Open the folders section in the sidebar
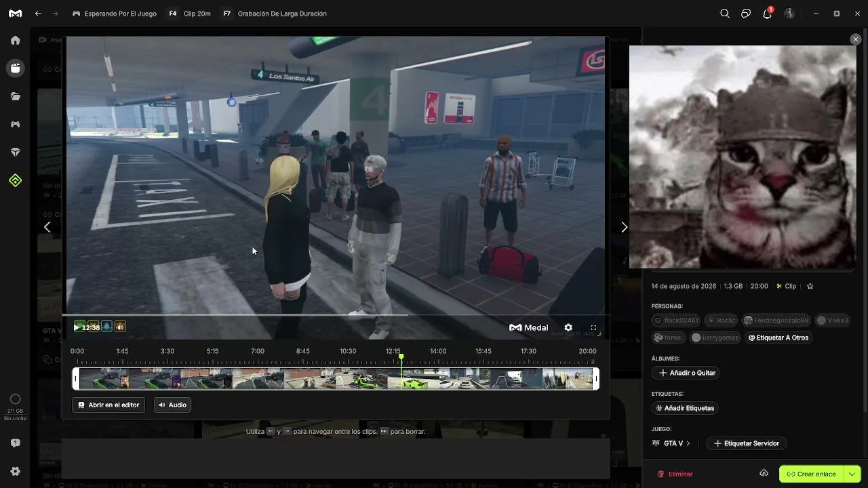This screenshot has width=868, height=488. tap(16, 96)
